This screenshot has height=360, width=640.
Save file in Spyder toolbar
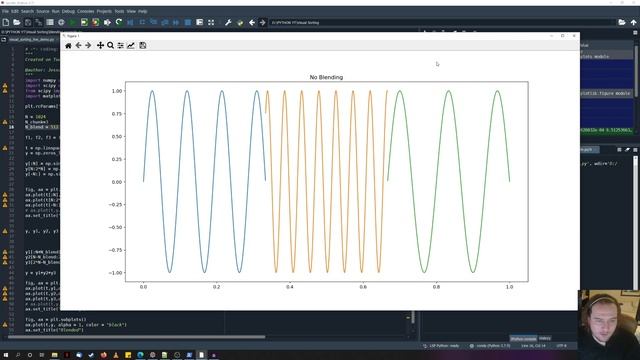(x=28, y=22)
